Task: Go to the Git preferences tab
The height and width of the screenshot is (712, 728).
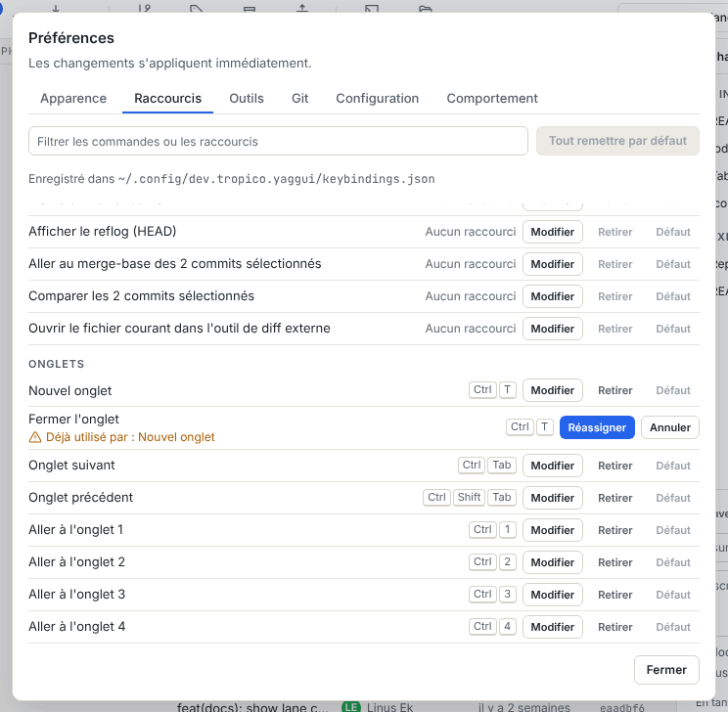Action: coord(300,99)
